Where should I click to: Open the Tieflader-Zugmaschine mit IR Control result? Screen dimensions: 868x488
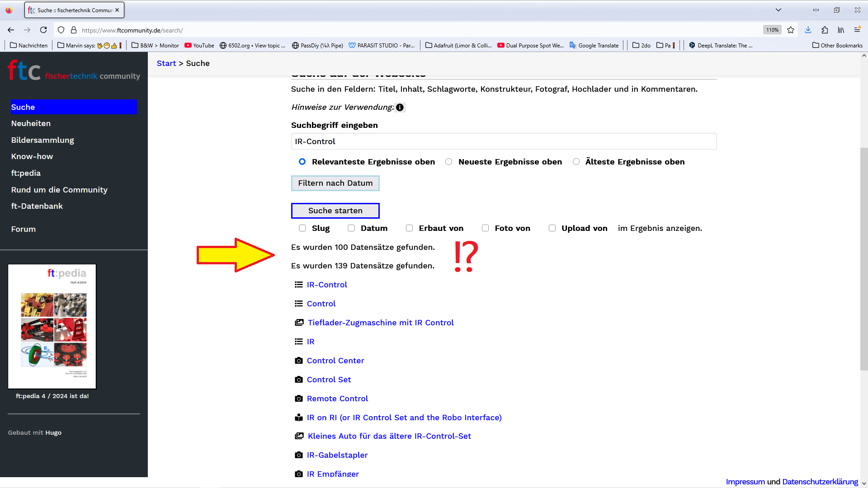point(381,323)
